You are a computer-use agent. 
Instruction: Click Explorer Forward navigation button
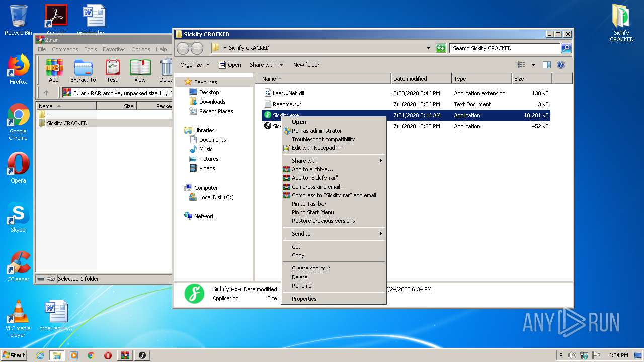click(x=197, y=48)
